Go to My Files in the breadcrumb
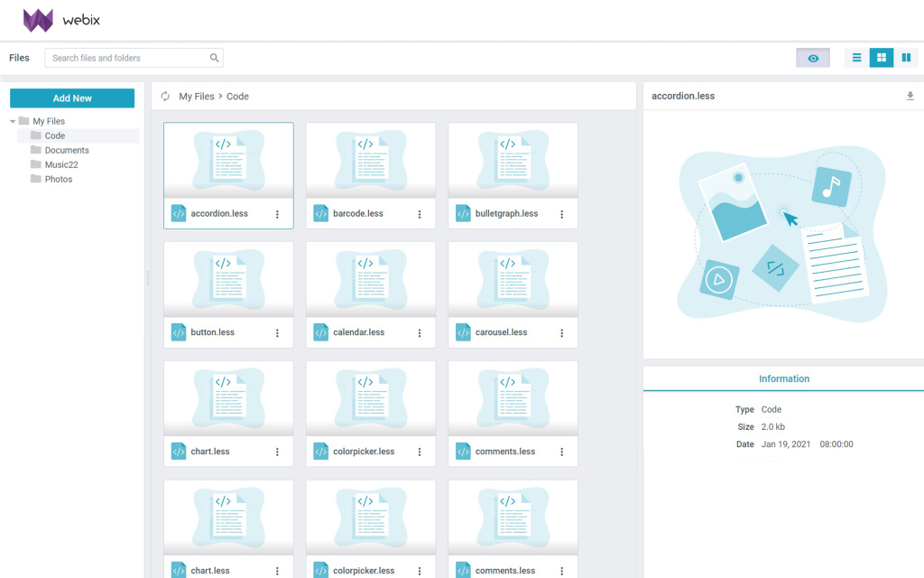Screen dimensions: 924x578 coord(196,96)
